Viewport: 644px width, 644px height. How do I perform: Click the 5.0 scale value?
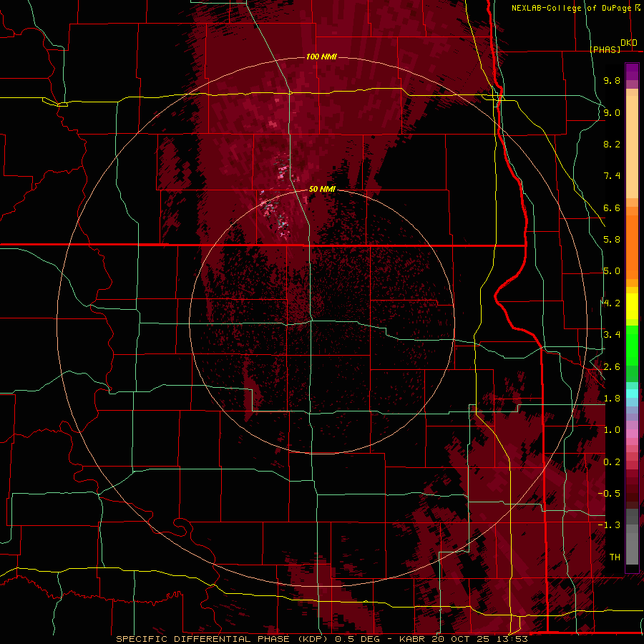pos(612,271)
